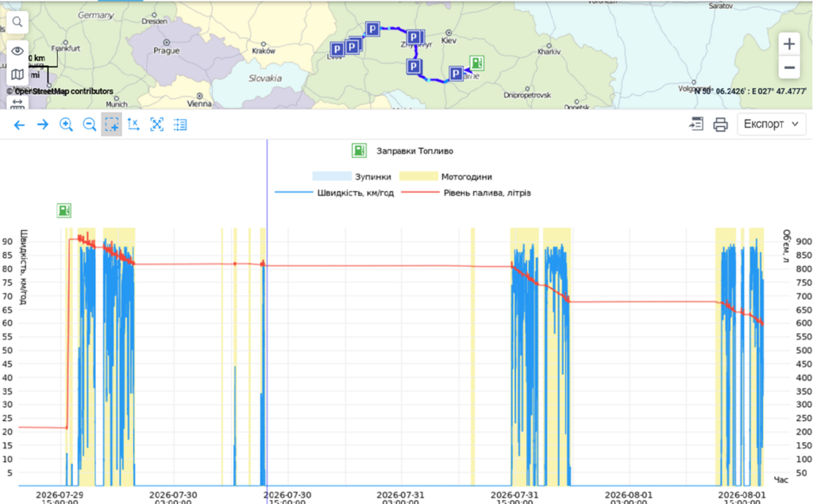Open the map layers selector icon
The height and width of the screenshot is (504, 813).
pos(17,74)
